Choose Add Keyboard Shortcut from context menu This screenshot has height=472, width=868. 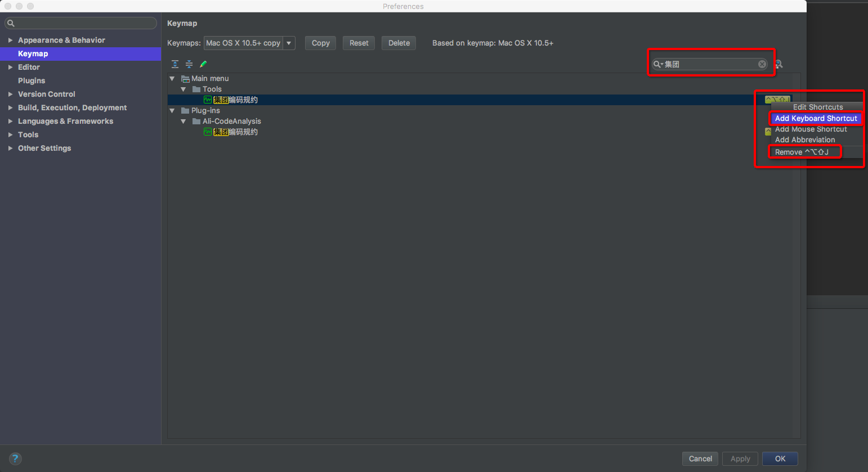pos(816,119)
